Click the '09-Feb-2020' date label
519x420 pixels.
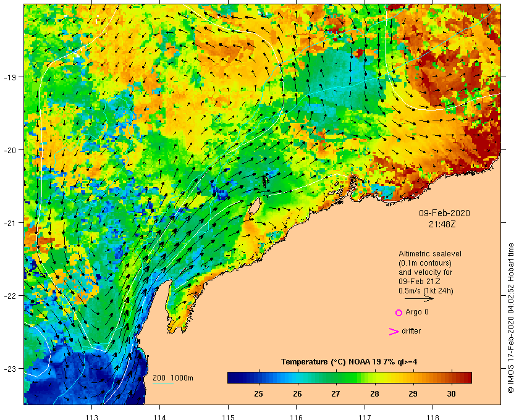(444, 213)
